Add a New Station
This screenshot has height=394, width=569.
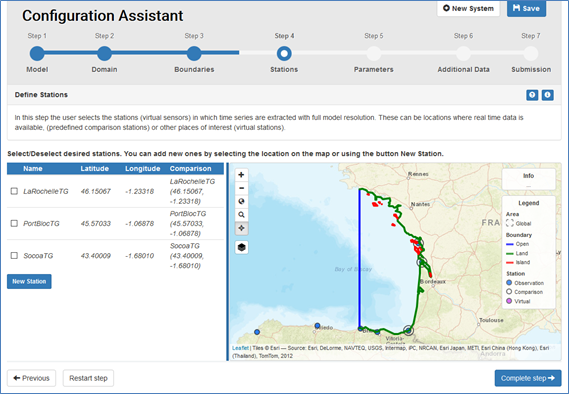pos(29,282)
